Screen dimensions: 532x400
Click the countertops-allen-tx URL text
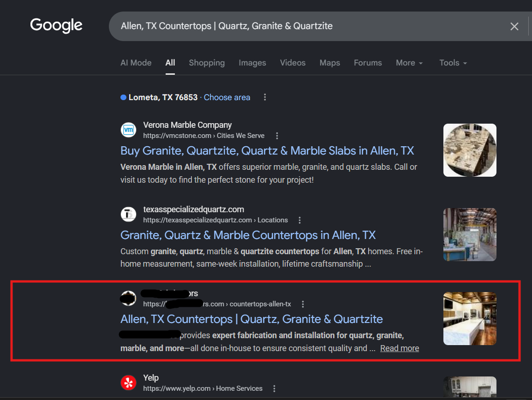(x=217, y=304)
